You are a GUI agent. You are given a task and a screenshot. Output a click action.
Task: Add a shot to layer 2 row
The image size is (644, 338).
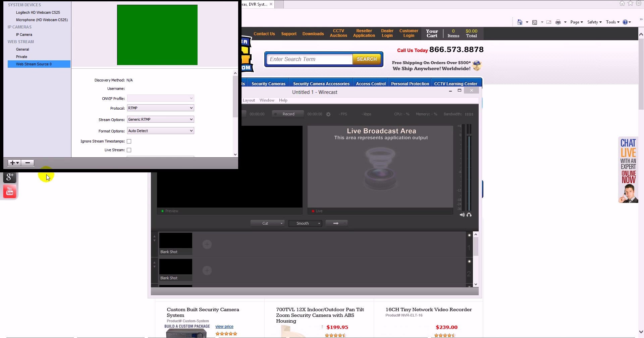tap(207, 271)
